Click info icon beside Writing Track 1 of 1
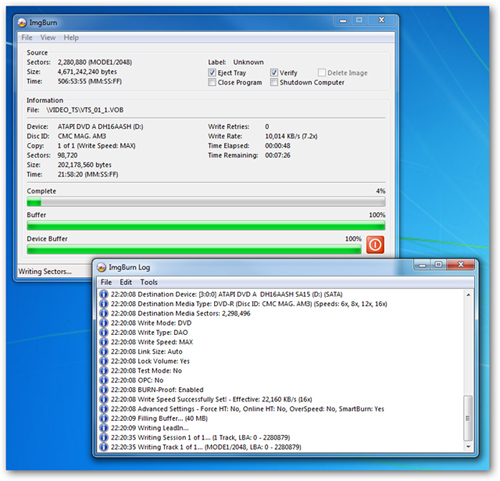 [x=104, y=447]
